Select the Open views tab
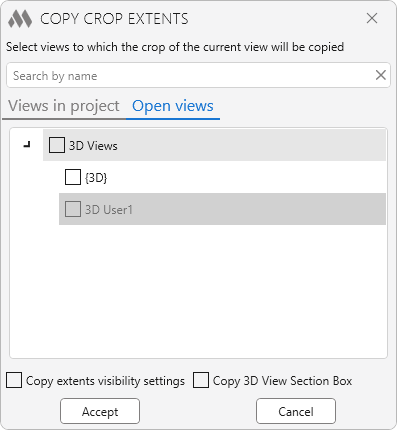The image size is (397, 430). [173, 106]
